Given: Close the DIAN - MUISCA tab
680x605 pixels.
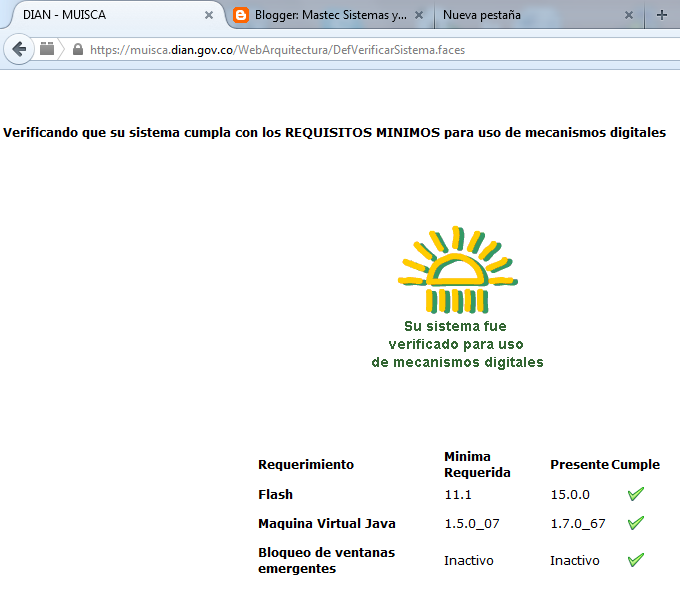Looking at the screenshot, I should click(209, 15).
